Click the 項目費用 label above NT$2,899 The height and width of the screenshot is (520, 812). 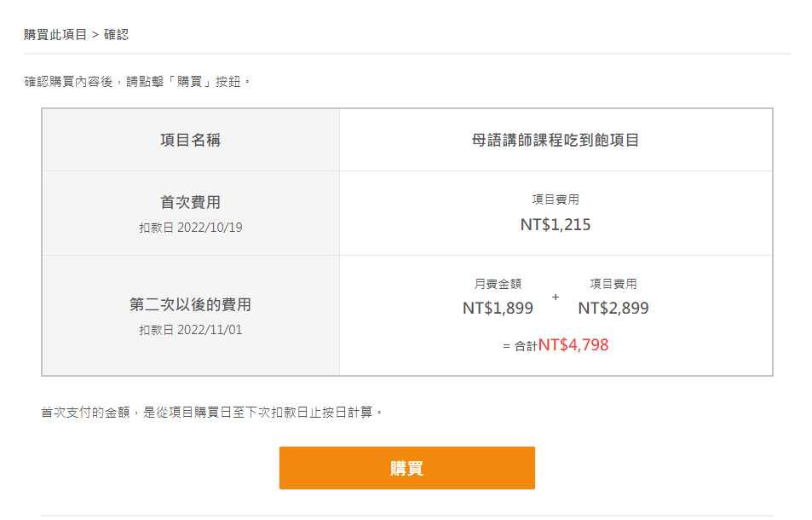tap(613, 284)
